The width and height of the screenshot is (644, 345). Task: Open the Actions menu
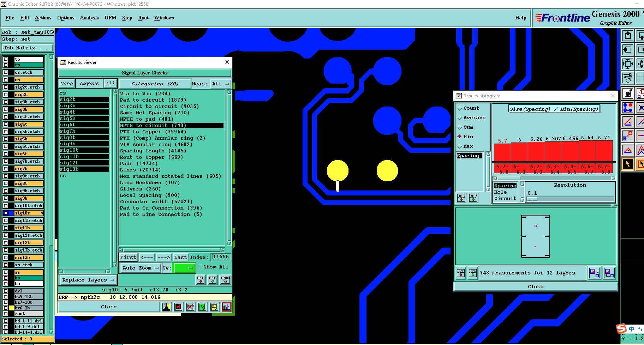point(43,18)
